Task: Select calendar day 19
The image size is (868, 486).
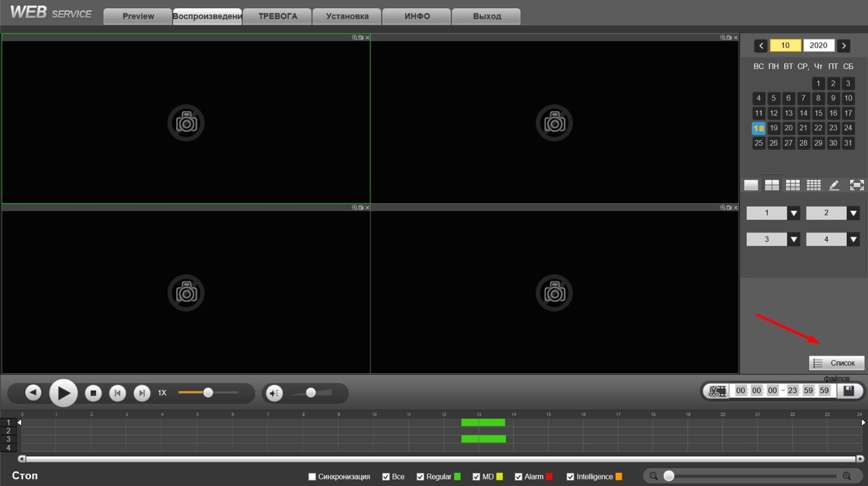Action: coord(773,128)
